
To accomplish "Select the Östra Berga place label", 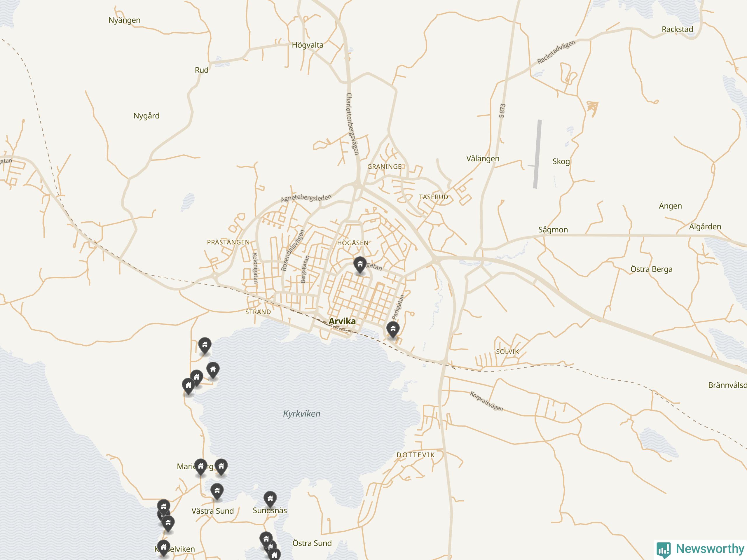I will pos(651,269).
